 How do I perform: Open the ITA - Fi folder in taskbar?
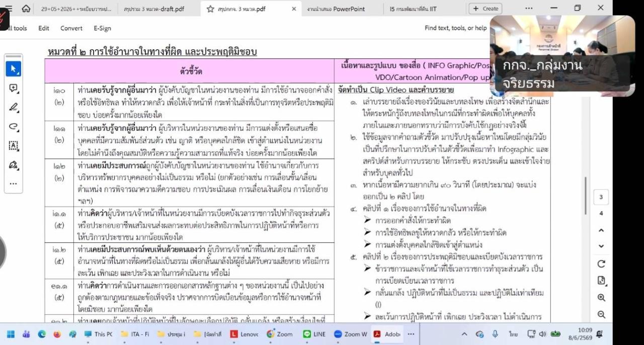point(135,334)
